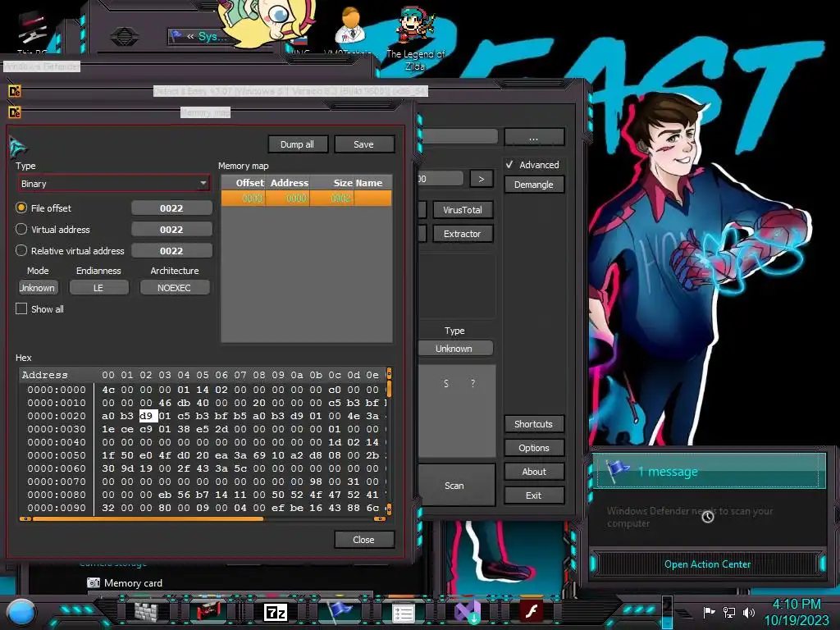Select the Virtual address radio button

(x=21, y=230)
